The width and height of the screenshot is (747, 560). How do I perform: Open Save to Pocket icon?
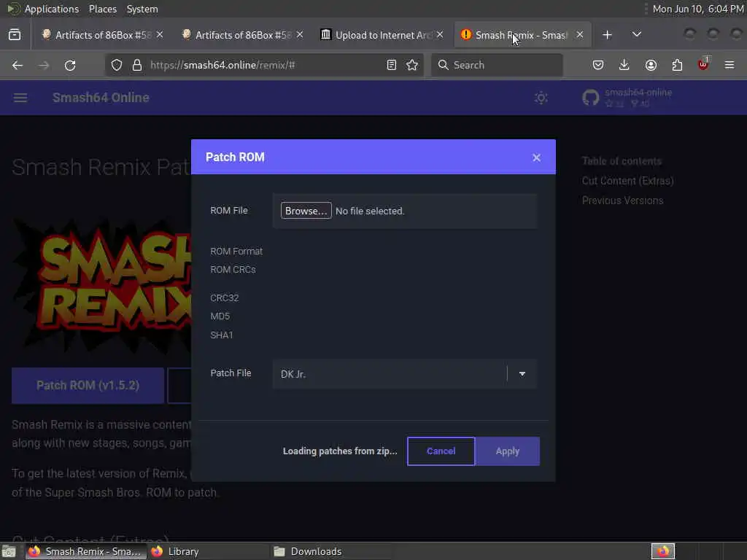(598, 65)
